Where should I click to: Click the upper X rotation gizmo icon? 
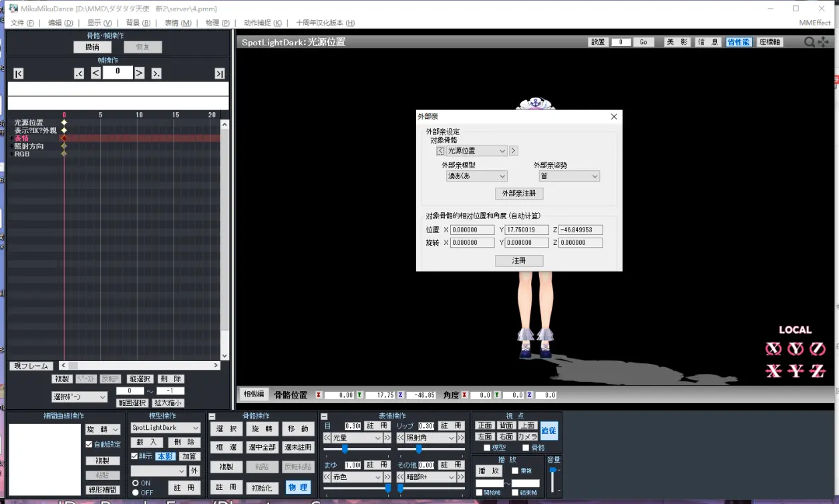coord(774,348)
